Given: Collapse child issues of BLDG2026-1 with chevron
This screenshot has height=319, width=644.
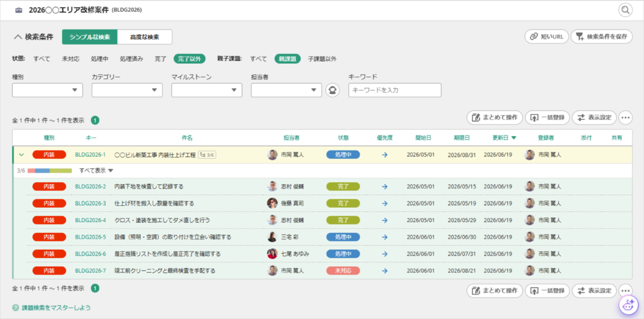Looking at the screenshot, I should coord(21,155).
